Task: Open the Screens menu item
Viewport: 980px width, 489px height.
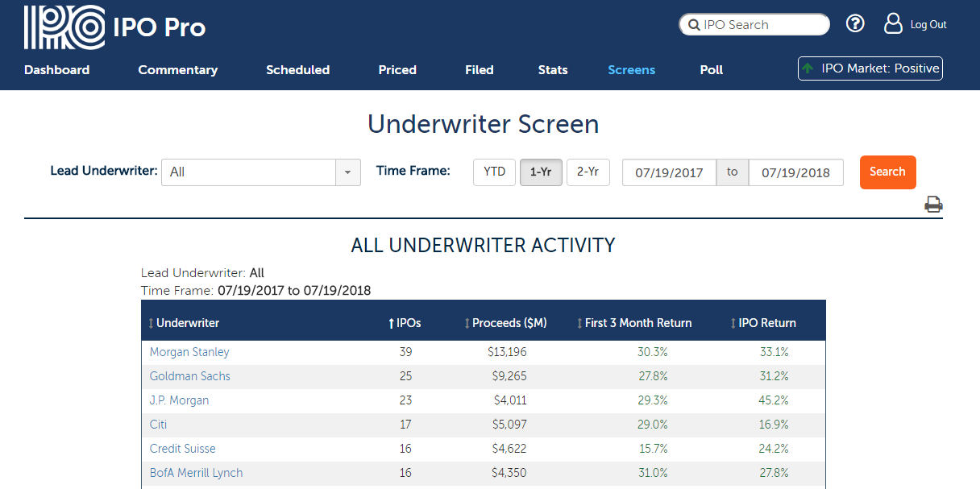Action: click(x=632, y=70)
